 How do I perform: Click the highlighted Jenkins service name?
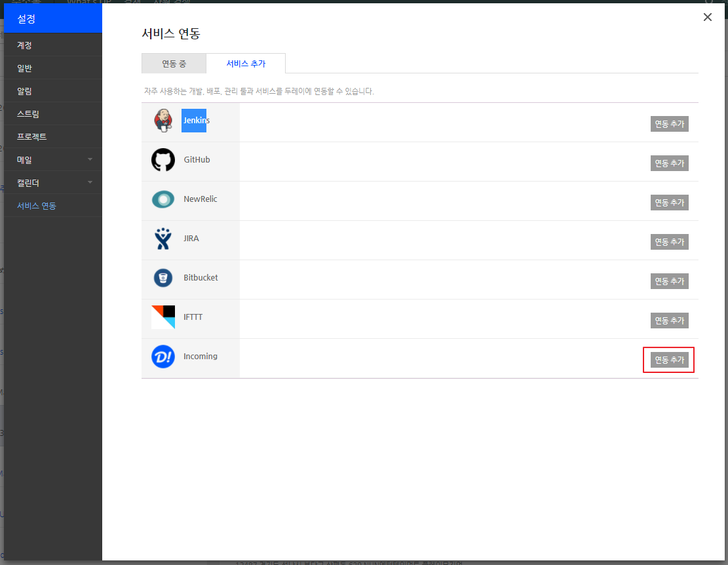(x=196, y=120)
